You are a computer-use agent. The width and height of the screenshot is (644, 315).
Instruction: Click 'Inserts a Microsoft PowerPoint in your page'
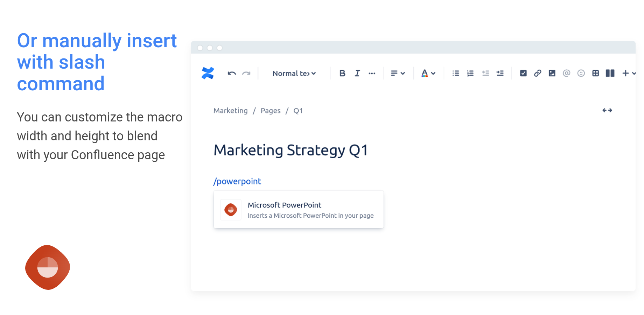tap(311, 216)
